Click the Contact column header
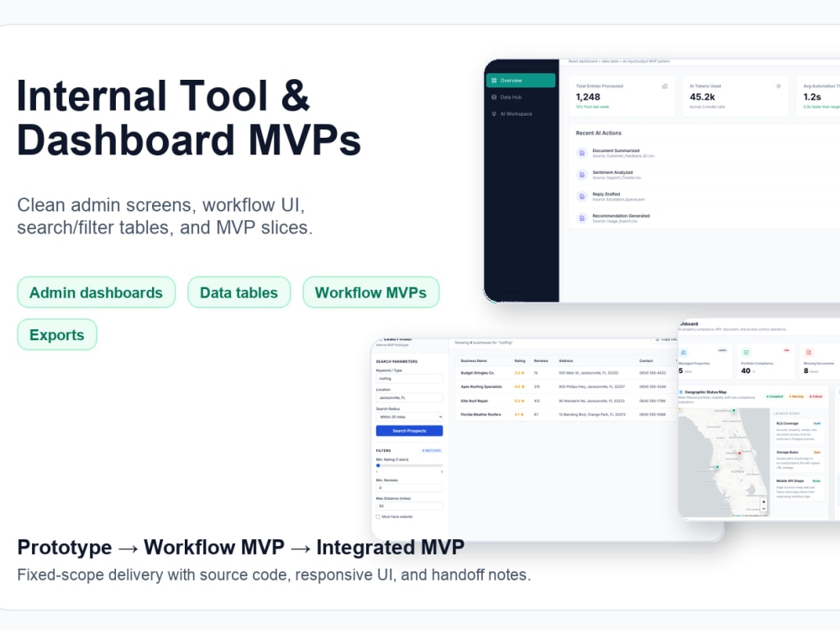Image resolution: width=840 pixels, height=630 pixels. coord(646,361)
